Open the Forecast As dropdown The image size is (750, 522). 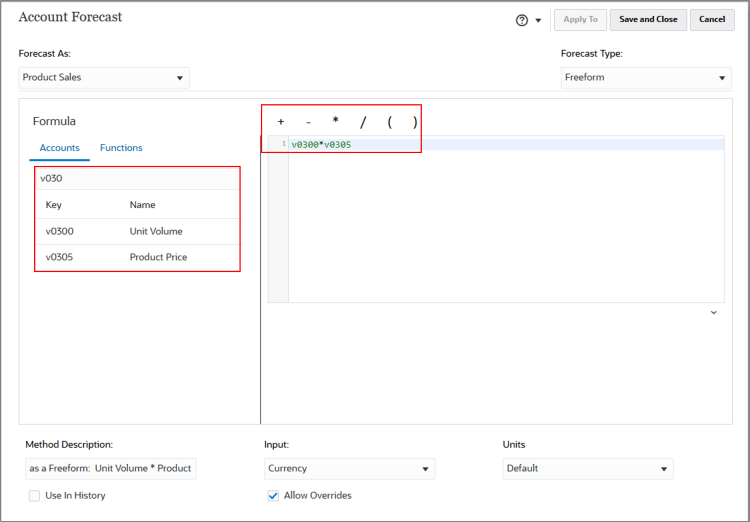[104, 78]
